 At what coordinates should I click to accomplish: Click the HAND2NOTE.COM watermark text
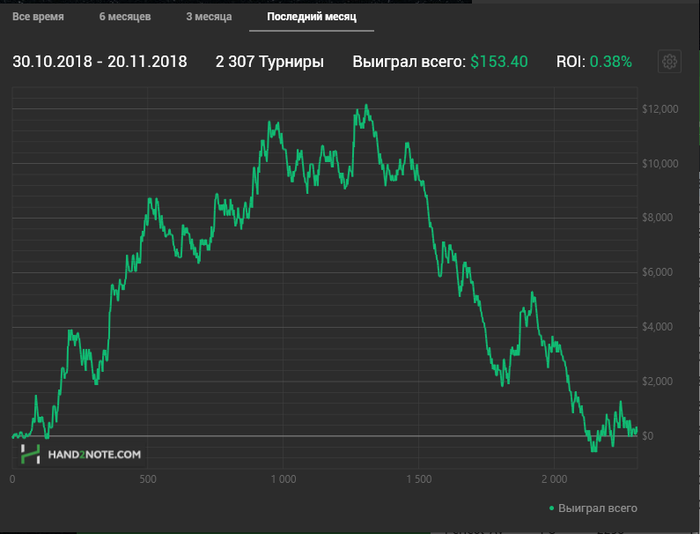(95, 454)
